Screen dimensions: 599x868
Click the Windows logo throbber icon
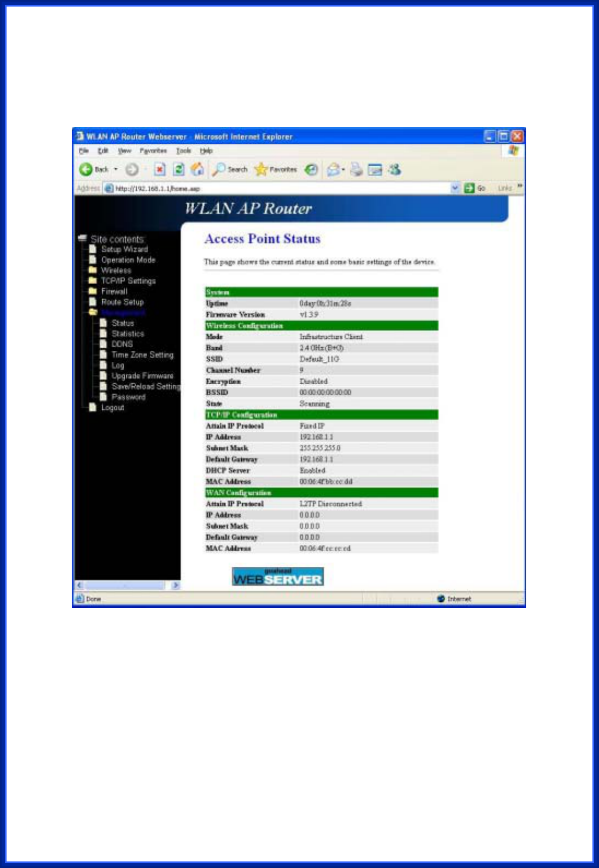point(513,150)
